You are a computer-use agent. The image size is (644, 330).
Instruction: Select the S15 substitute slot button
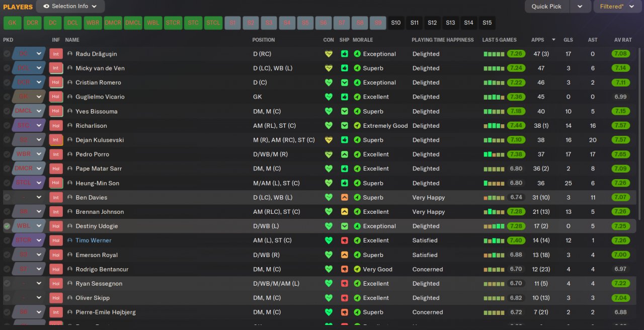pyautogui.click(x=487, y=23)
